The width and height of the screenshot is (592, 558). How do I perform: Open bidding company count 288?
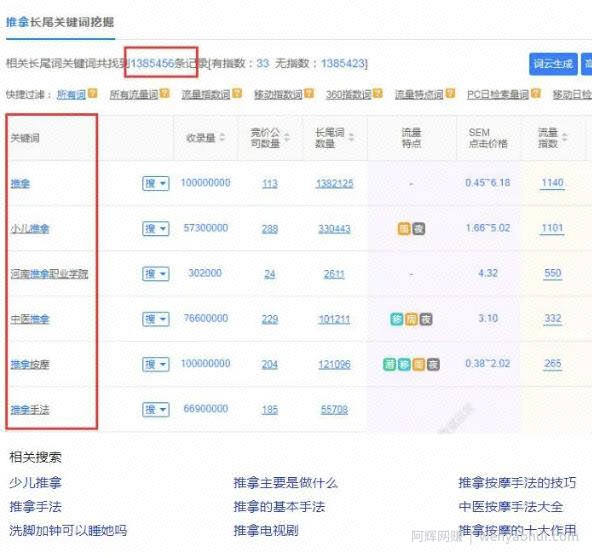click(x=270, y=229)
